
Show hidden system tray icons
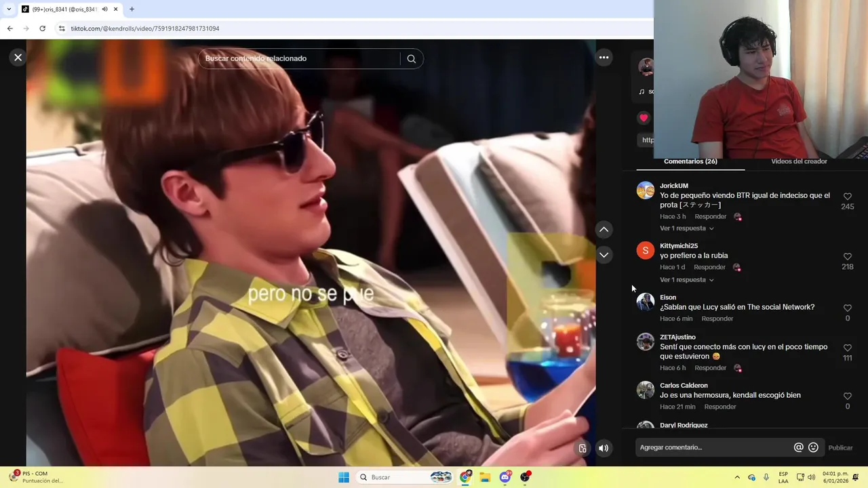click(x=737, y=477)
